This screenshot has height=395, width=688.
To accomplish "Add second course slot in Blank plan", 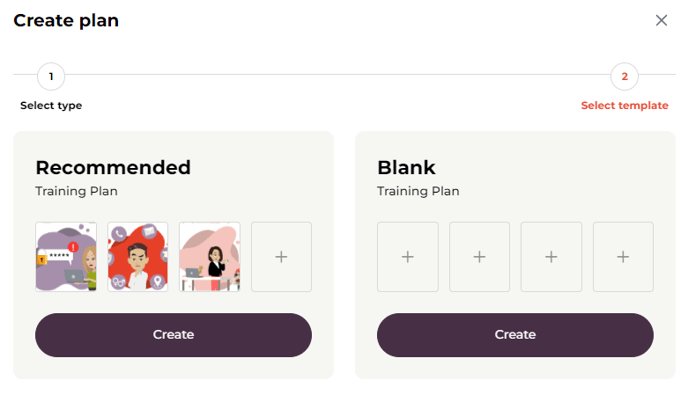I will (x=480, y=257).
